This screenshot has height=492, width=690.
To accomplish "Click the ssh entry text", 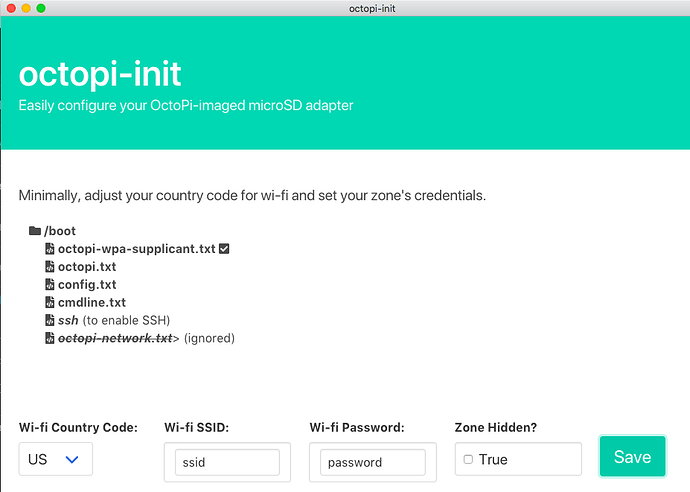I will 68,320.
